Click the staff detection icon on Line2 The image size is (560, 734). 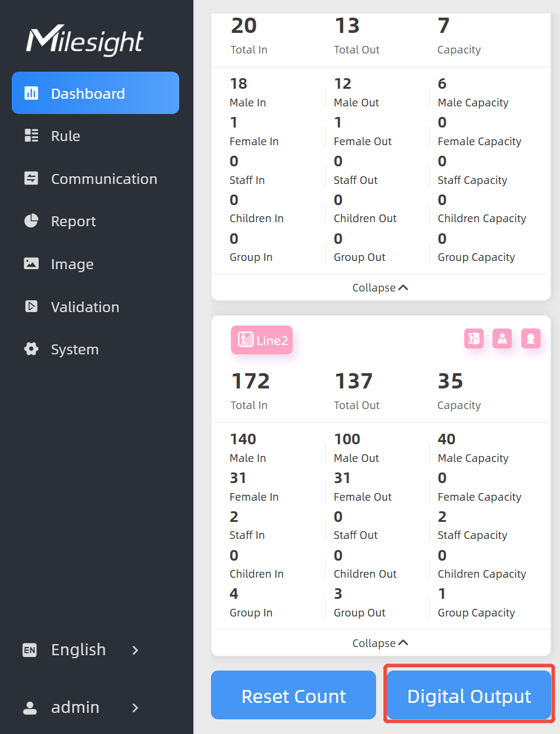point(502,338)
